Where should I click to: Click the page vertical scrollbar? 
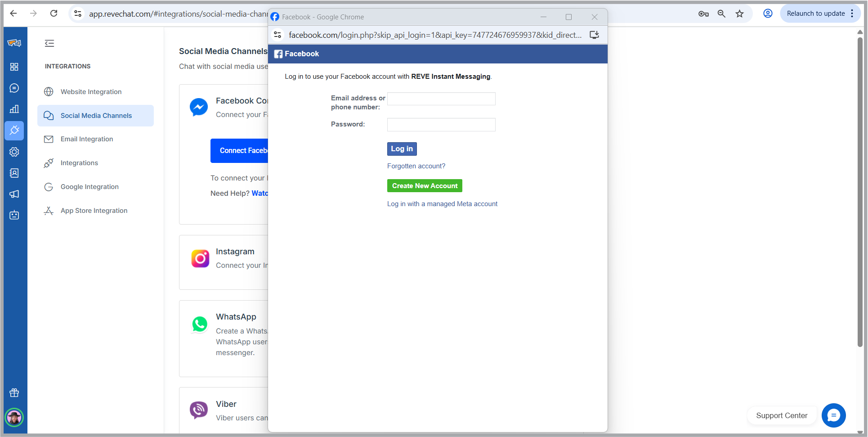point(860,194)
